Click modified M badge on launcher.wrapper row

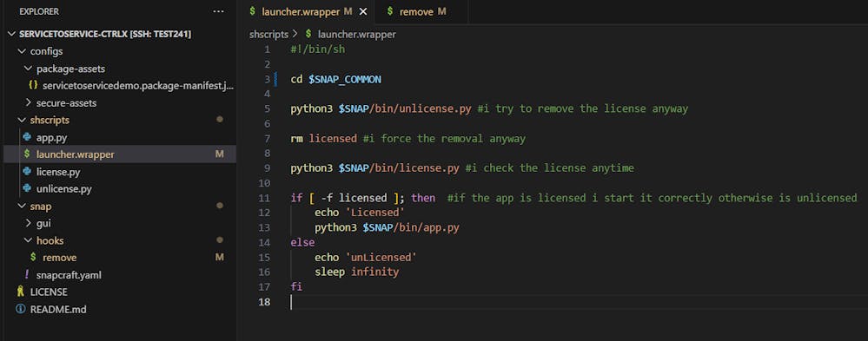(x=219, y=154)
